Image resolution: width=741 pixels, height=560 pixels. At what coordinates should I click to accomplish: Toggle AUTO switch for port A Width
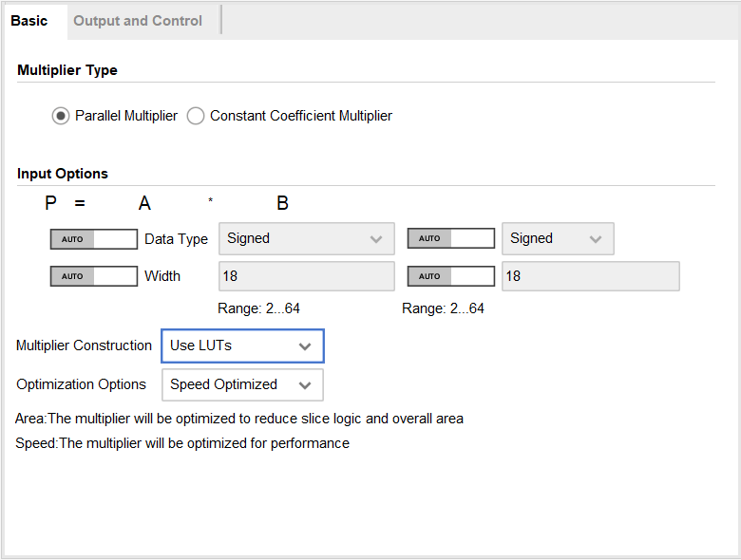coord(94,276)
